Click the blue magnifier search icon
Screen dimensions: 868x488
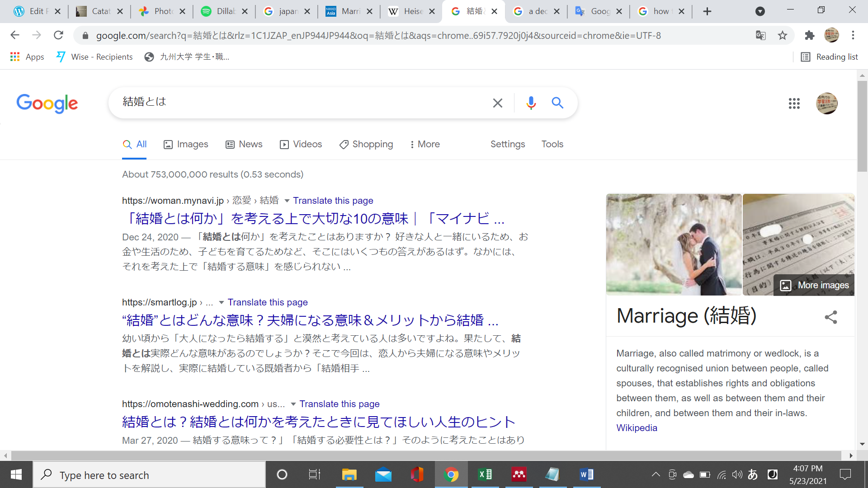point(557,103)
